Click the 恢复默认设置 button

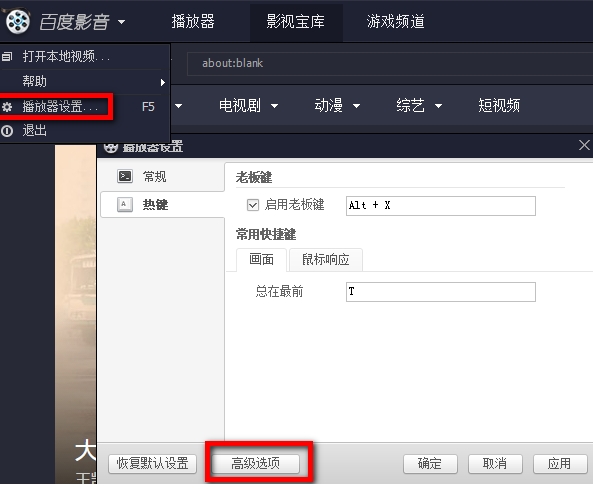click(152, 464)
